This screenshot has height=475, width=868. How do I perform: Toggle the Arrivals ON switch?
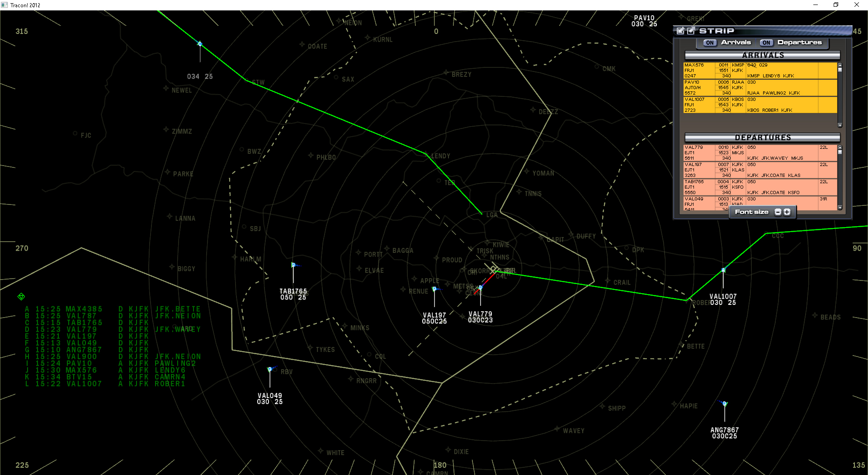709,43
